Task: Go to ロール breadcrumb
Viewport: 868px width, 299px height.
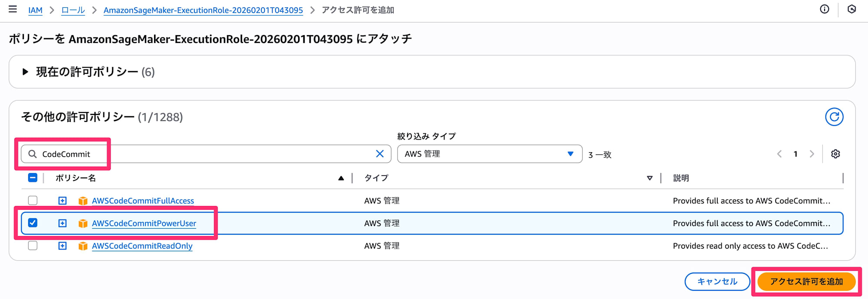Action: click(x=73, y=10)
